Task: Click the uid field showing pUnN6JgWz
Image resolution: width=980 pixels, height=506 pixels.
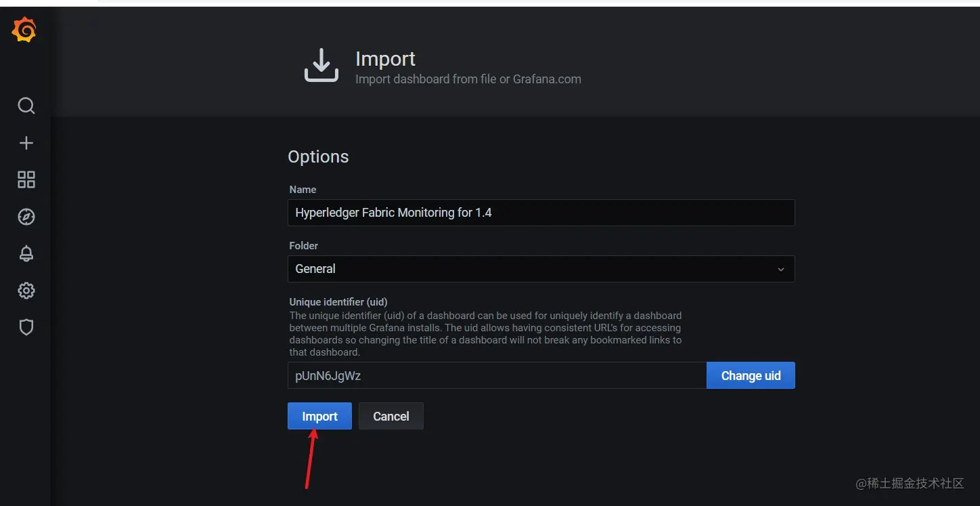Action: coord(497,375)
